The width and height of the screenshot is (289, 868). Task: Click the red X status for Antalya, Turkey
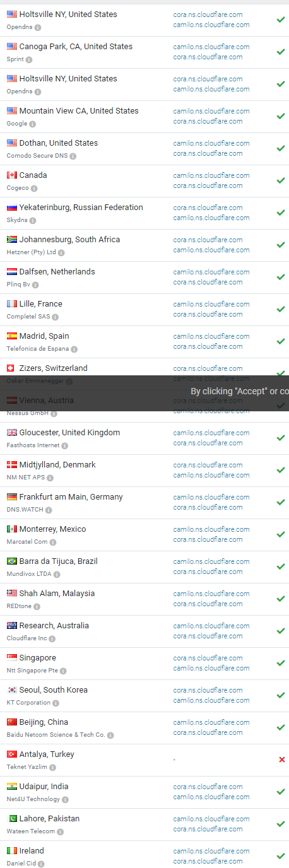[281, 759]
